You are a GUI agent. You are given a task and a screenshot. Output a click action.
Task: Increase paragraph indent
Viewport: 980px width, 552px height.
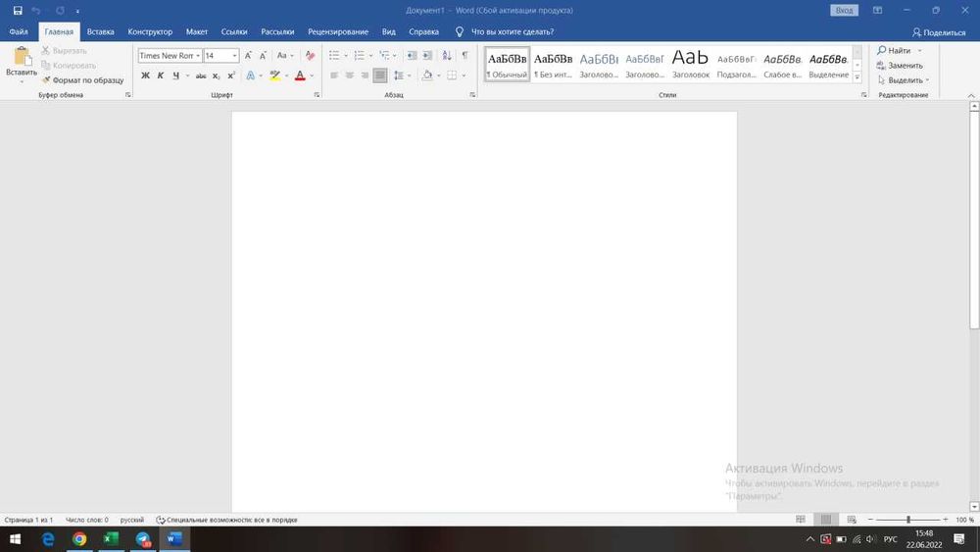[427, 56]
